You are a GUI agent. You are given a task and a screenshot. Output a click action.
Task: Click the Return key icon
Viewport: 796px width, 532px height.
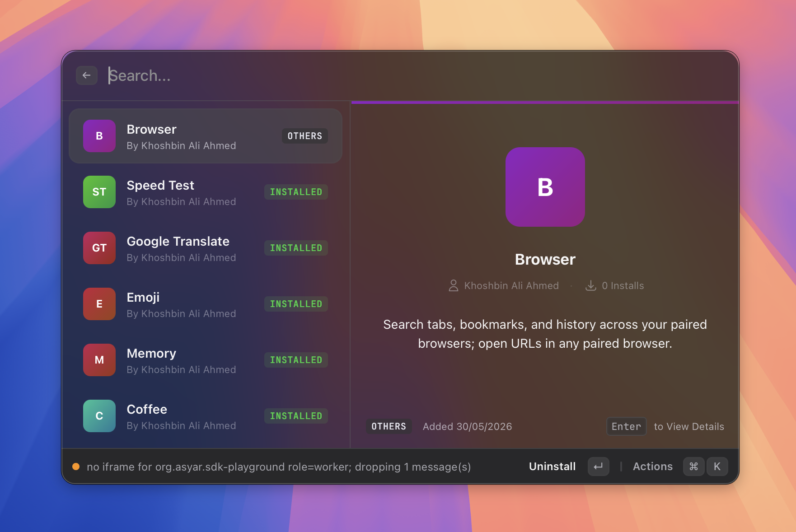pyautogui.click(x=598, y=467)
